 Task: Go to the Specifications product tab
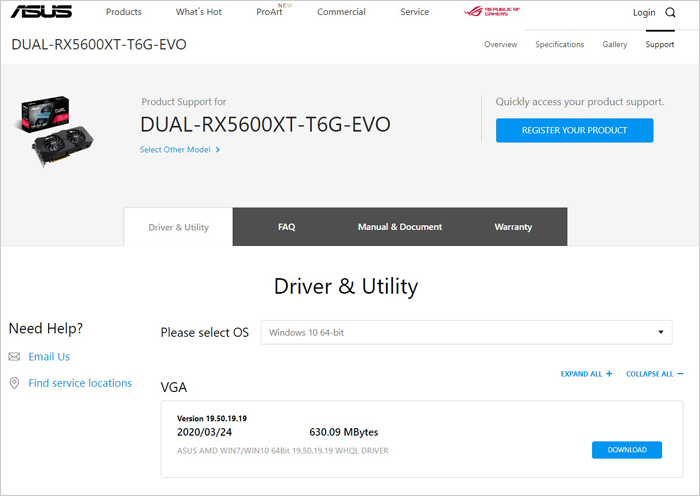point(559,44)
